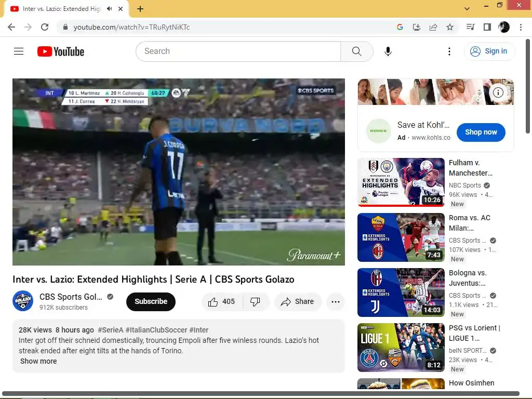Open CBS Sports Golazo channel avatar

tap(23, 301)
